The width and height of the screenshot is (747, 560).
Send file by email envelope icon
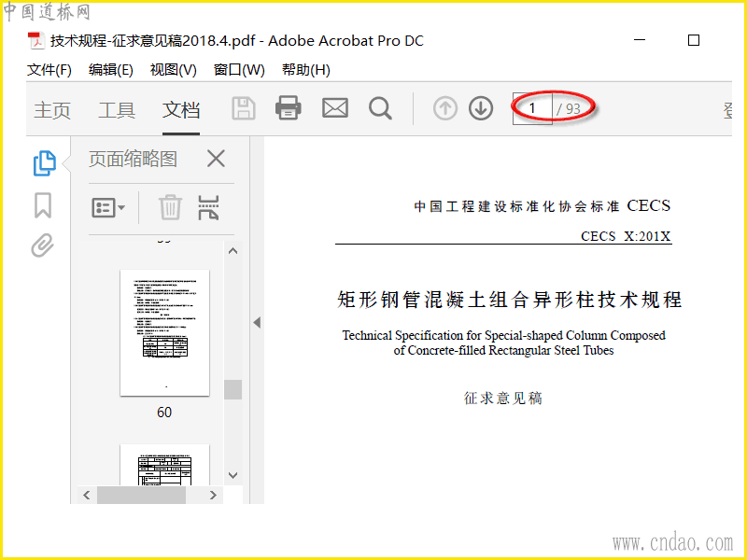(335, 108)
